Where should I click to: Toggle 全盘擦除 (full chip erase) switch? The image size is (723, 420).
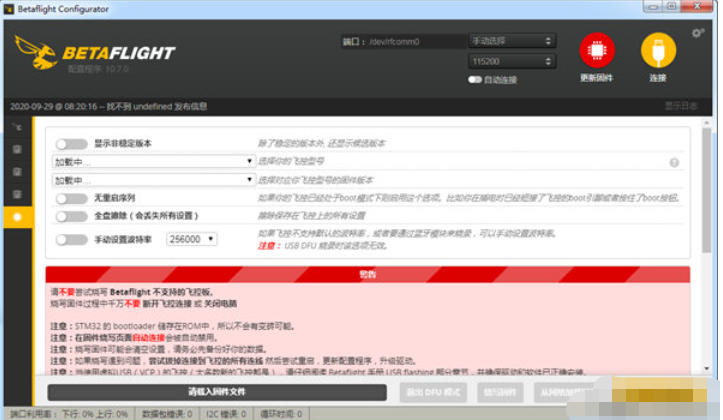pos(71,216)
